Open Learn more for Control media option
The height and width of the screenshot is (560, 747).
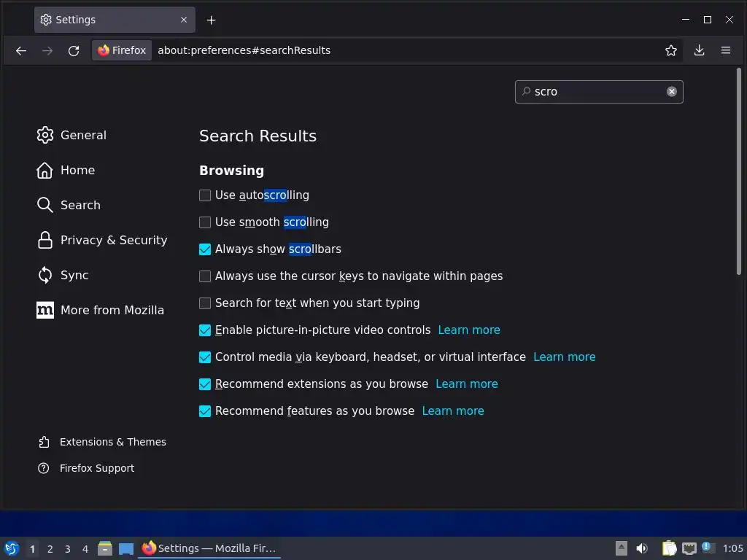click(x=564, y=357)
